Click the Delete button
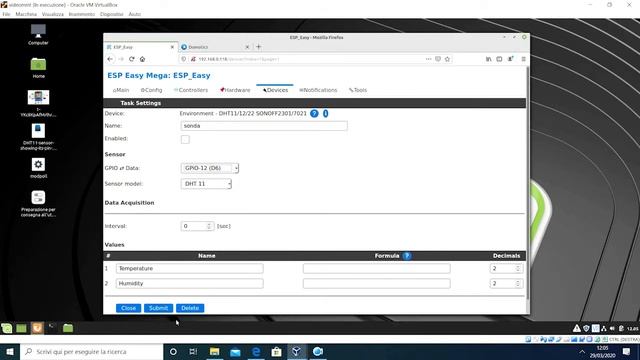The height and width of the screenshot is (360, 640). (x=190, y=308)
